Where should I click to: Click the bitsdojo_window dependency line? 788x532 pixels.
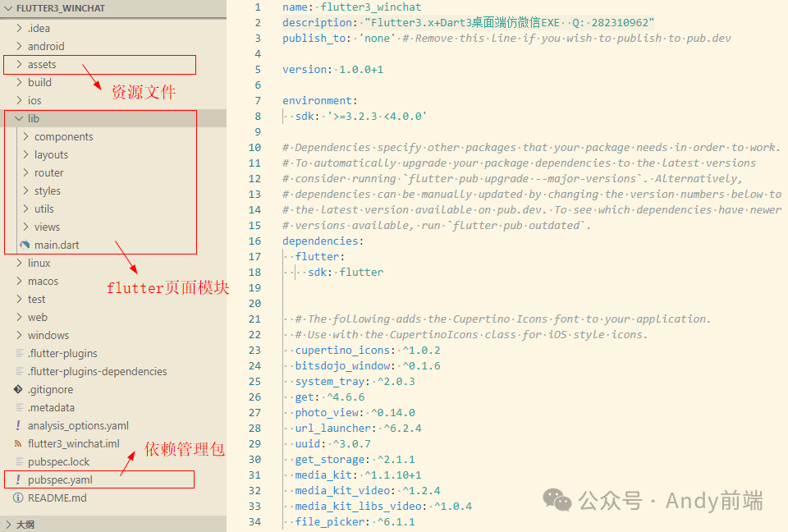pyautogui.click(x=368, y=365)
